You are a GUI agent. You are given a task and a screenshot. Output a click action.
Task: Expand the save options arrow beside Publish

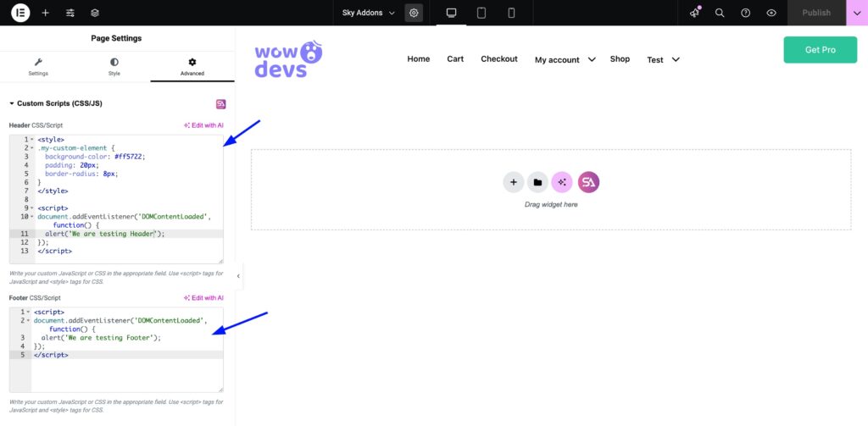[x=857, y=13]
